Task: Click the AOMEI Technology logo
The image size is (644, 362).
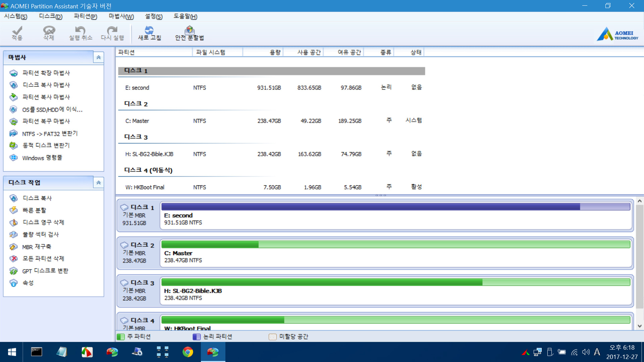Action: (x=617, y=34)
